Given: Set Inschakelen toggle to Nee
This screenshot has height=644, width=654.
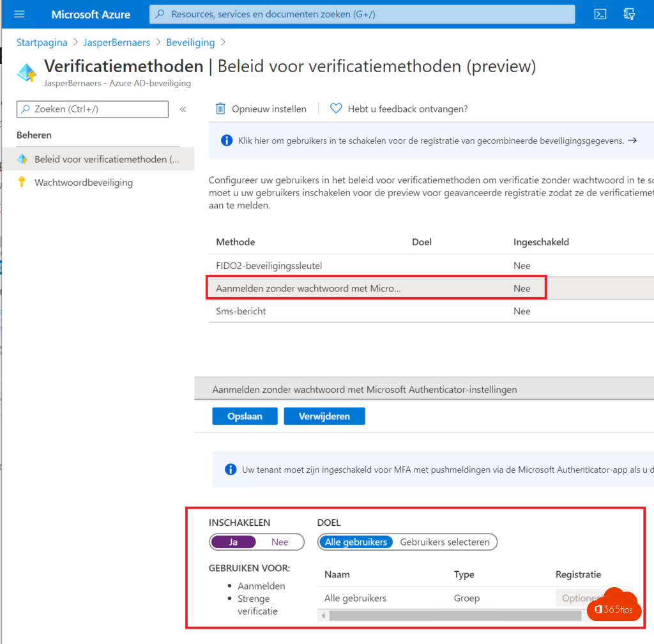Looking at the screenshot, I should [x=280, y=542].
